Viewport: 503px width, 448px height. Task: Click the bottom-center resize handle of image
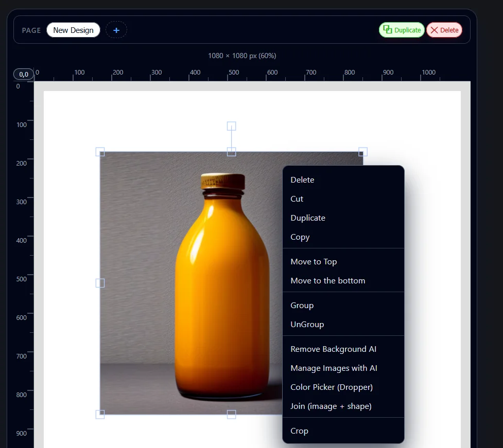(x=231, y=415)
